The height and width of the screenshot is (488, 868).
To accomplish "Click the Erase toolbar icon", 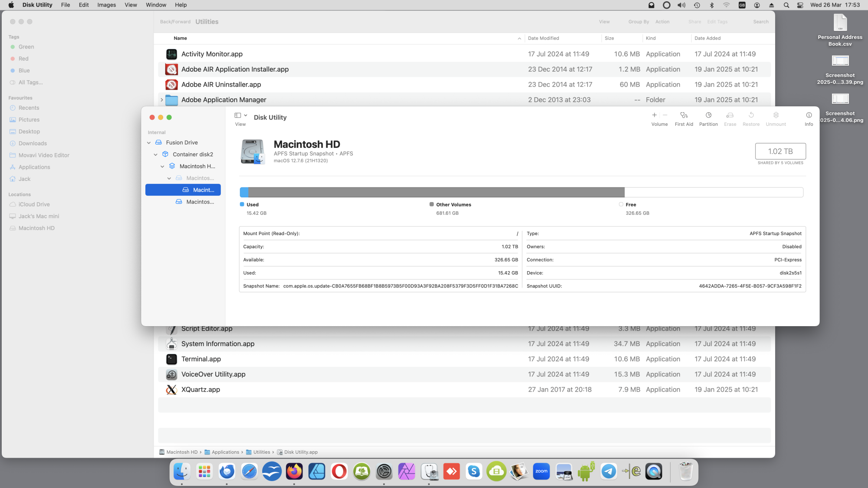I will click(730, 115).
